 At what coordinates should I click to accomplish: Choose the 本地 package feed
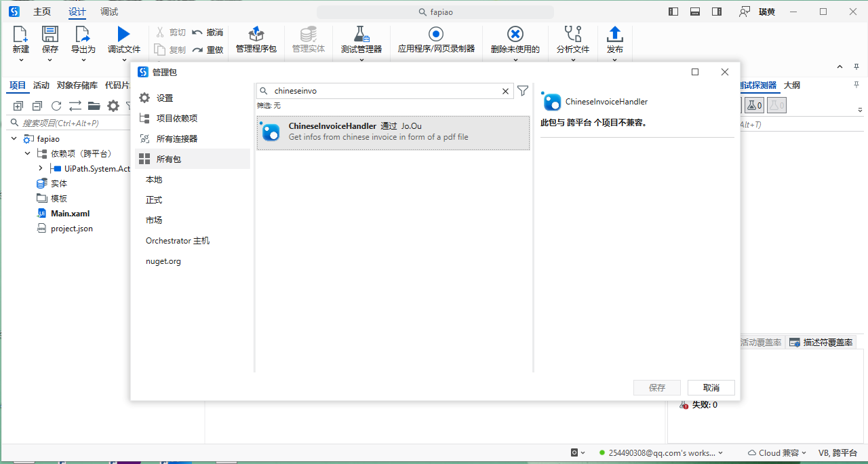click(x=154, y=180)
